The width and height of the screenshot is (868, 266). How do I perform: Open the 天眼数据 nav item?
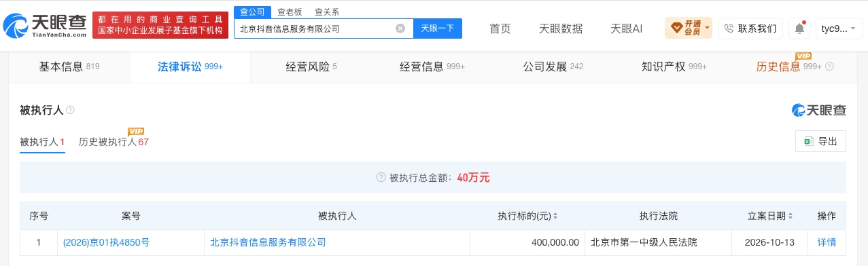point(561,28)
